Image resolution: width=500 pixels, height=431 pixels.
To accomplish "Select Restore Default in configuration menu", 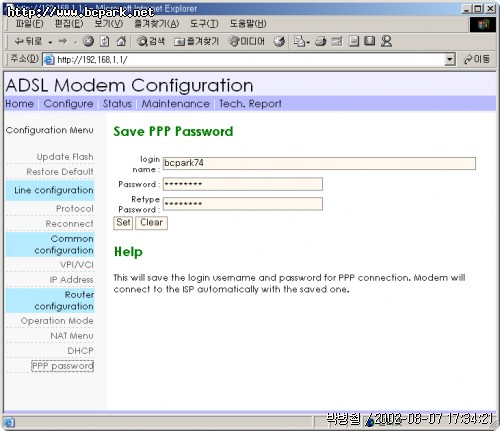I will [x=60, y=172].
